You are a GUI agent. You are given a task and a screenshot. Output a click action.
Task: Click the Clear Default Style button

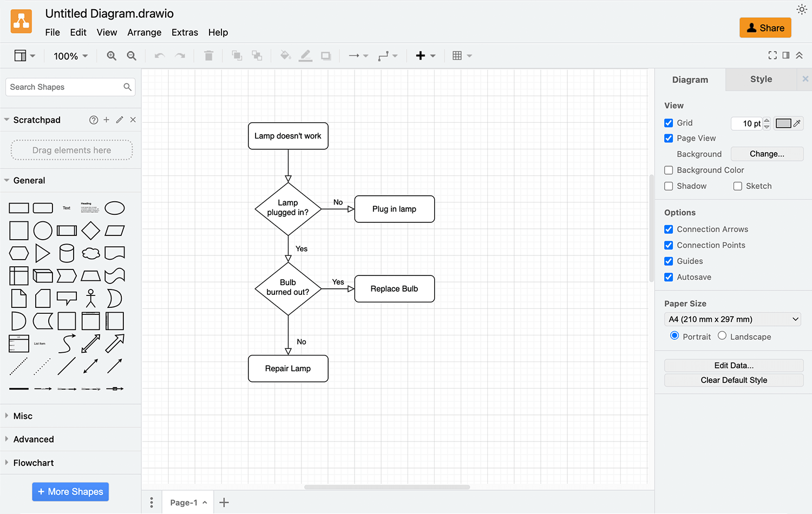click(x=734, y=380)
